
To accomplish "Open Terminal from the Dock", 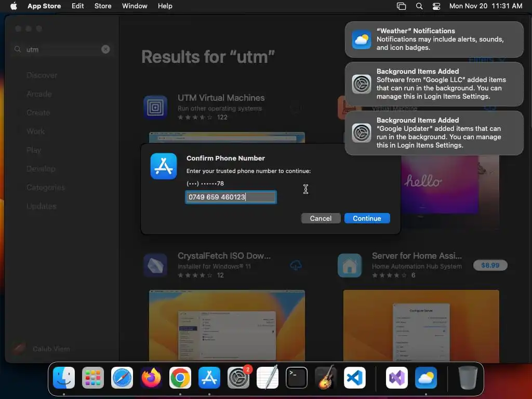I will [x=297, y=378].
